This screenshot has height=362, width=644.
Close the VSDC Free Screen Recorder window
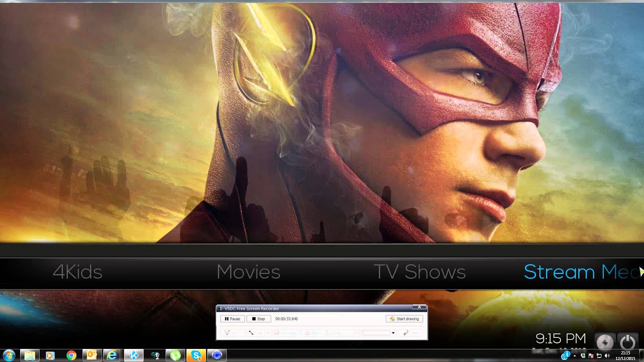[419, 307]
